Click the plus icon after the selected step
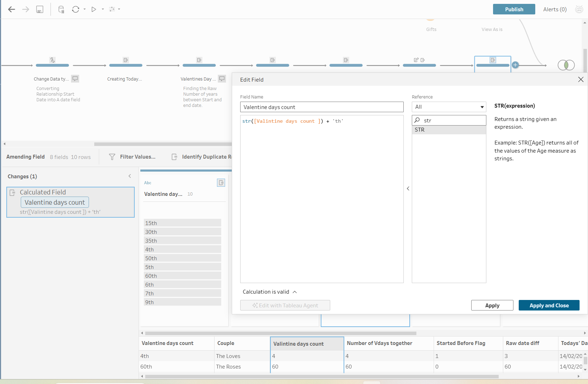Image resolution: width=588 pixels, height=384 pixels. [x=515, y=65]
